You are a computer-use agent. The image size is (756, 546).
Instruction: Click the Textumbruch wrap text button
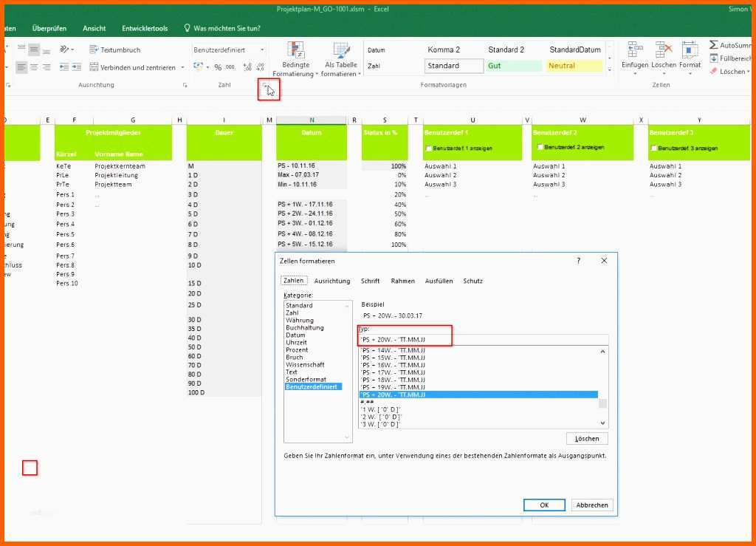[x=115, y=50]
